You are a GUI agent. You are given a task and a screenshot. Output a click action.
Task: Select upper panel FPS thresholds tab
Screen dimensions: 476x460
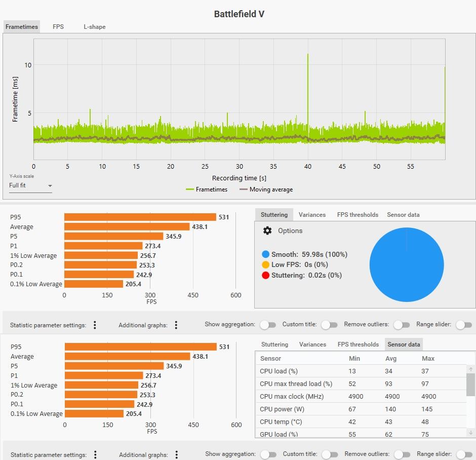358,215
